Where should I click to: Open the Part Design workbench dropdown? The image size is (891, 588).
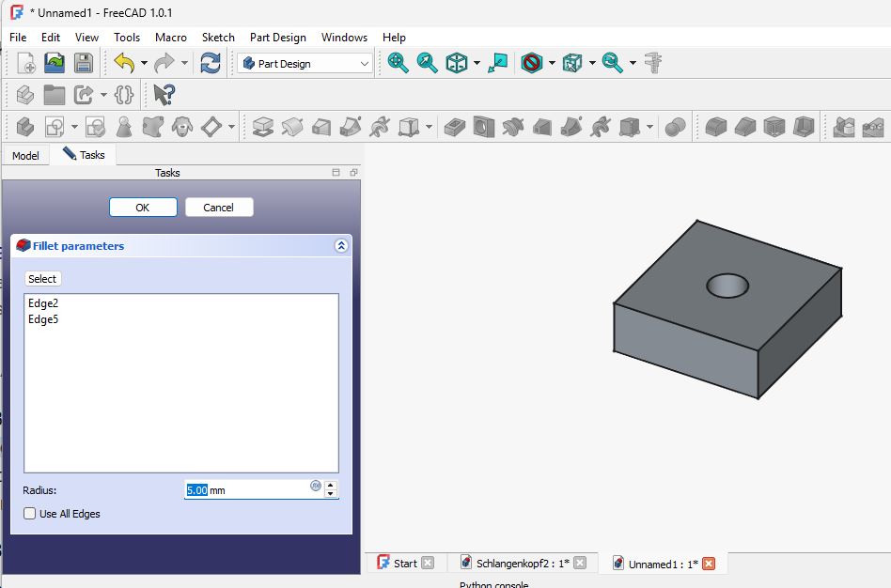pos(305,63)
